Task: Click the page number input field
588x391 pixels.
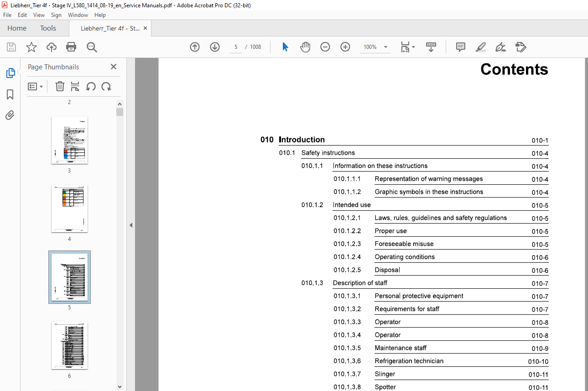Action: click(236, 47)
